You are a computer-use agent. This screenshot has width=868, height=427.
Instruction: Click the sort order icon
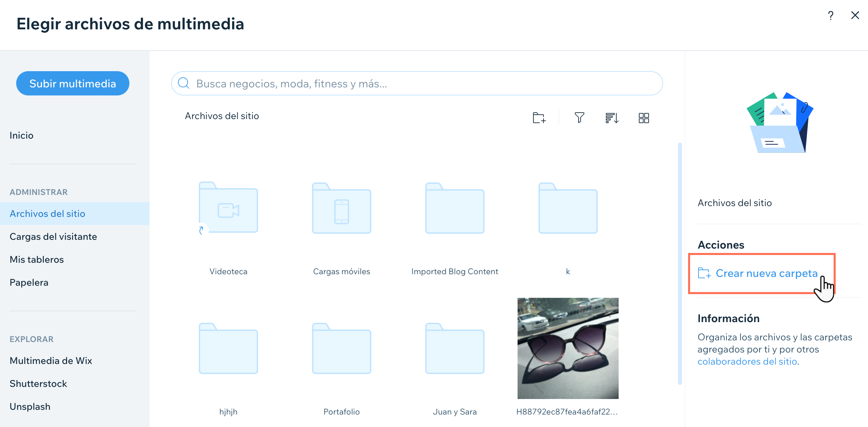click(612, 118)
